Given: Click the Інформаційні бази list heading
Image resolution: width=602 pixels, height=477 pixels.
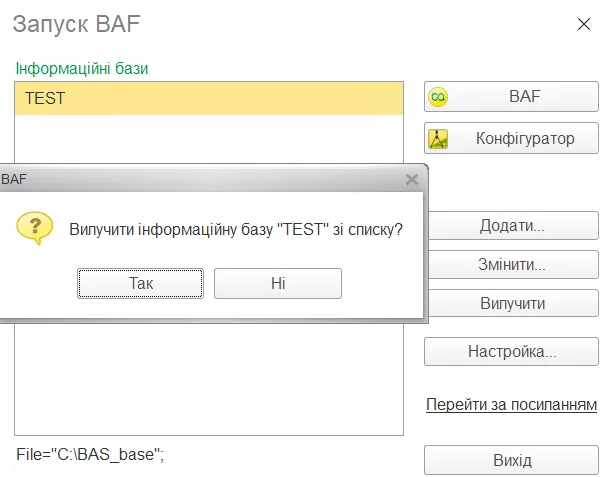Looking at the screenshot, I should tap(82, 68).
